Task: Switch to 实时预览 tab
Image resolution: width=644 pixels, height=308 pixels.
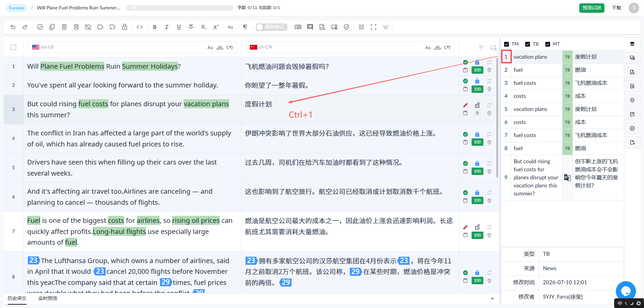Action: pyautogui.click(x=48, y=298)
